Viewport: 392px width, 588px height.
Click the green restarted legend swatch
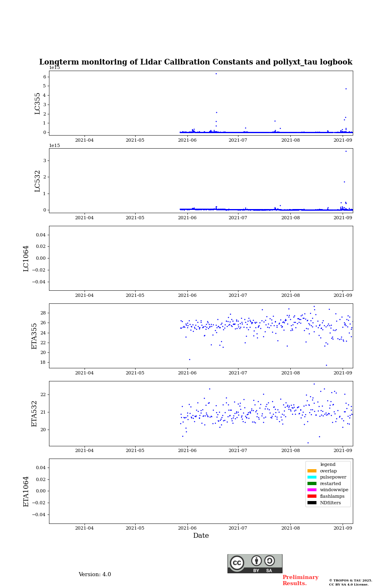point(312,483)
